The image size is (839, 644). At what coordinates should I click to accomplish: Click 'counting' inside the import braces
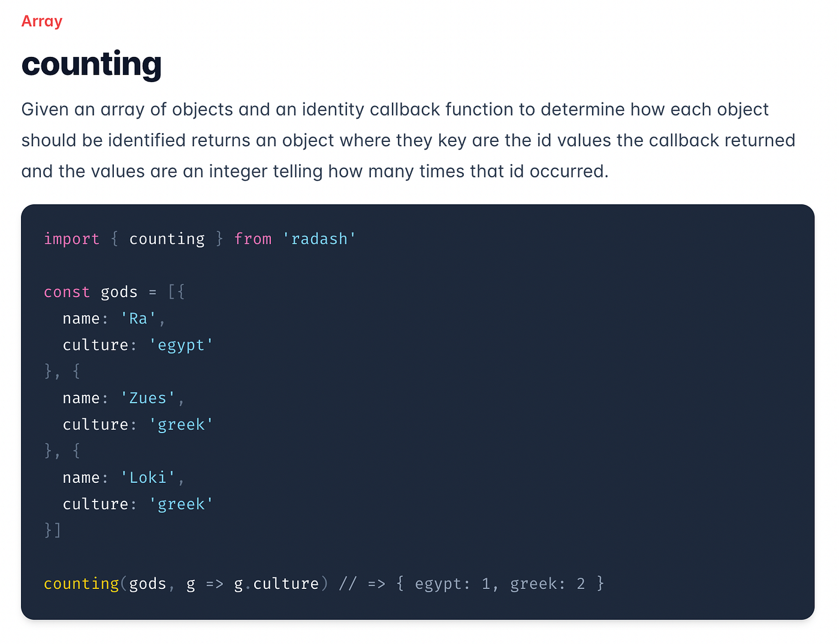[167, 239]
